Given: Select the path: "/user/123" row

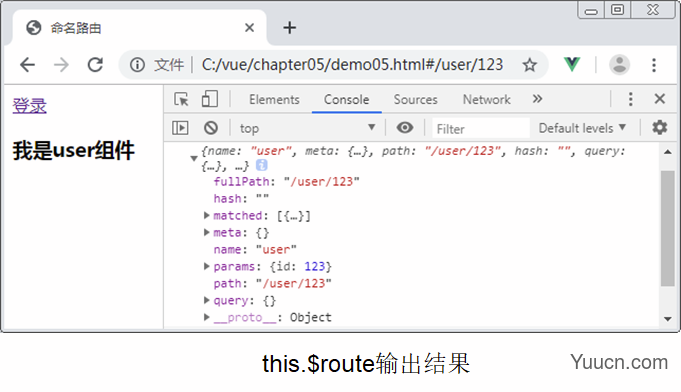Looking at the screenshot, I should point(272,283).
